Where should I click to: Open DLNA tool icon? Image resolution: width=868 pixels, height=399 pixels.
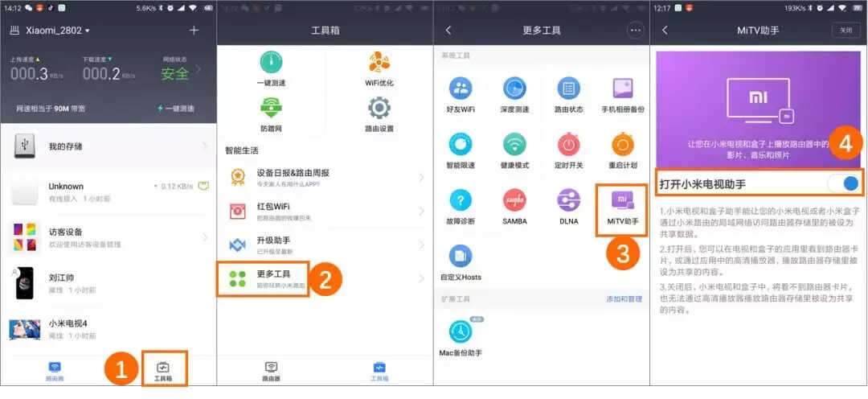pyautogui.click(x=568, y=200)
